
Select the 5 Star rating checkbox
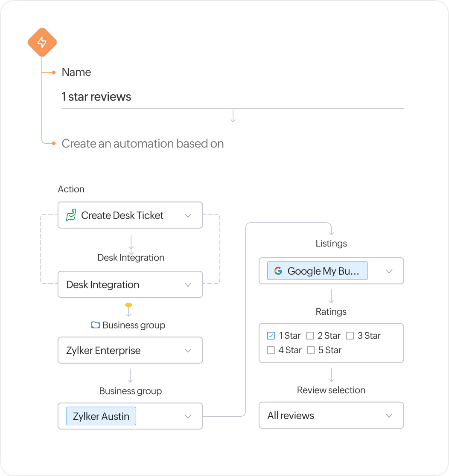pyautogui.click(x=311, y=350)
